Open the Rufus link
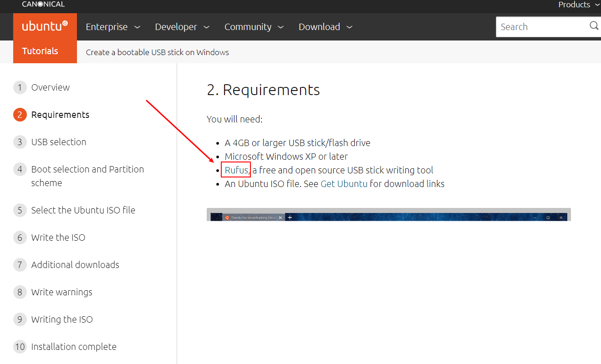This screenshot has height=364, width=601. [x=236, y=170]
